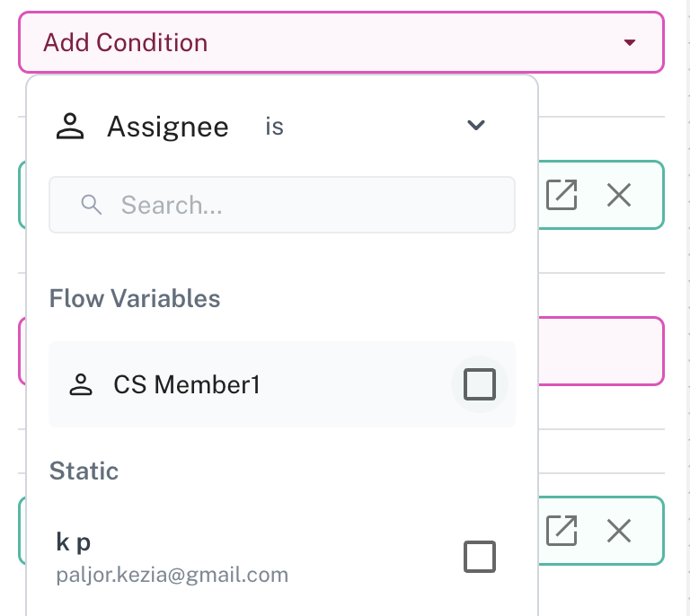Click the paljor.kezia@gmail.com email text
Screen dimensions: 690x616
pos(172,574)
